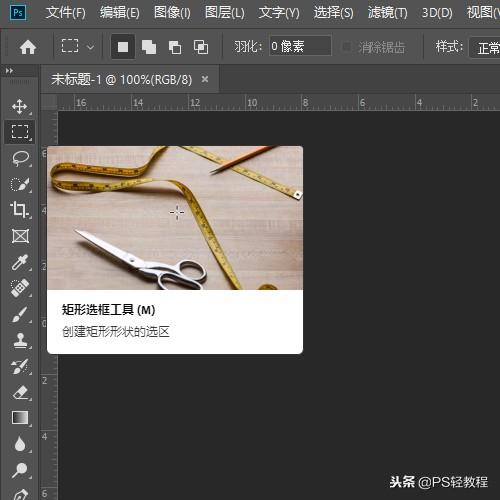Click the Photoshop Ps logo

[18, 13]
